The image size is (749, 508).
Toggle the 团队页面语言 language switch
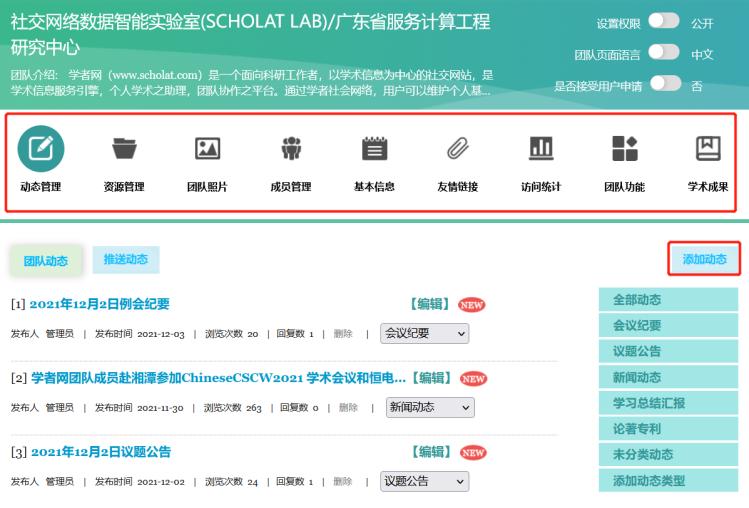click(x=664, y=53)
